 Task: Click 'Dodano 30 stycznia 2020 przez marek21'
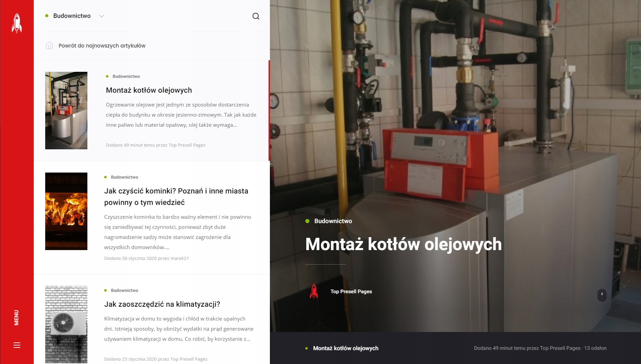coord(146,259)
